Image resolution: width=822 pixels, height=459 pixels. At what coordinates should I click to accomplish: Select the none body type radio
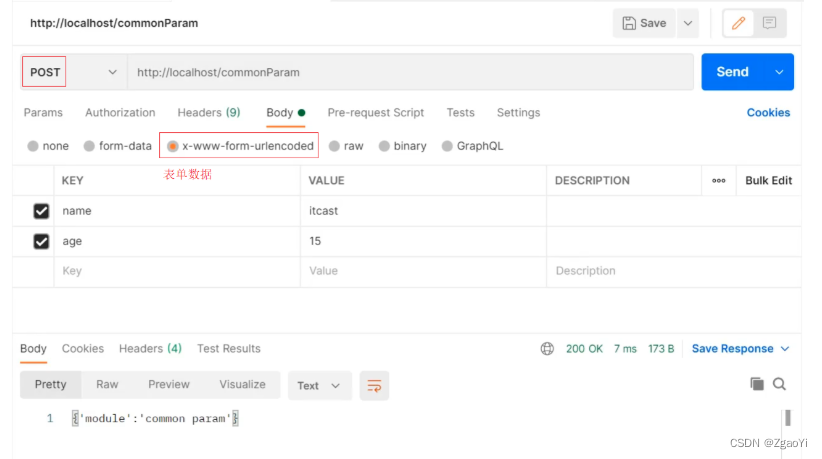tap(33, 146)
